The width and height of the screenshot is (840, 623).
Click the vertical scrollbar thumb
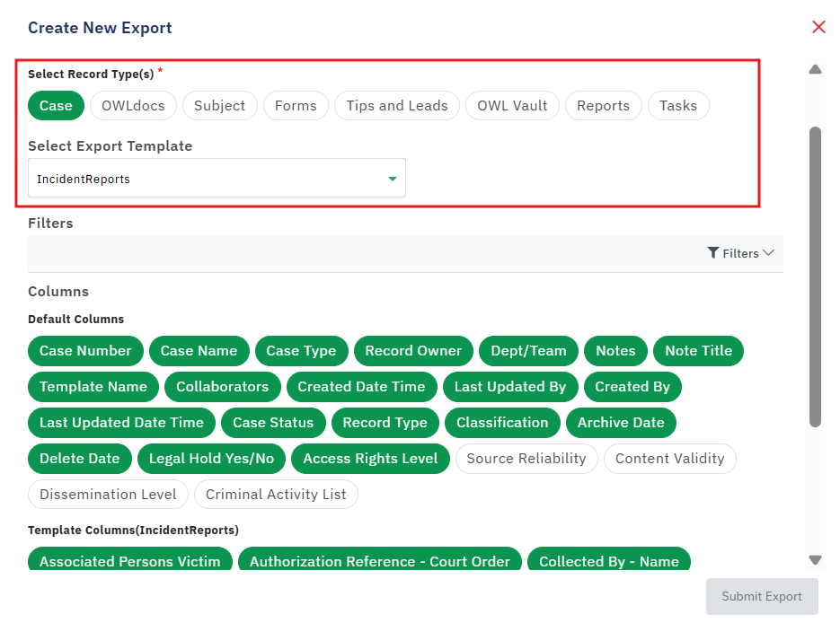pyautogui.click(x=815, y=276)
